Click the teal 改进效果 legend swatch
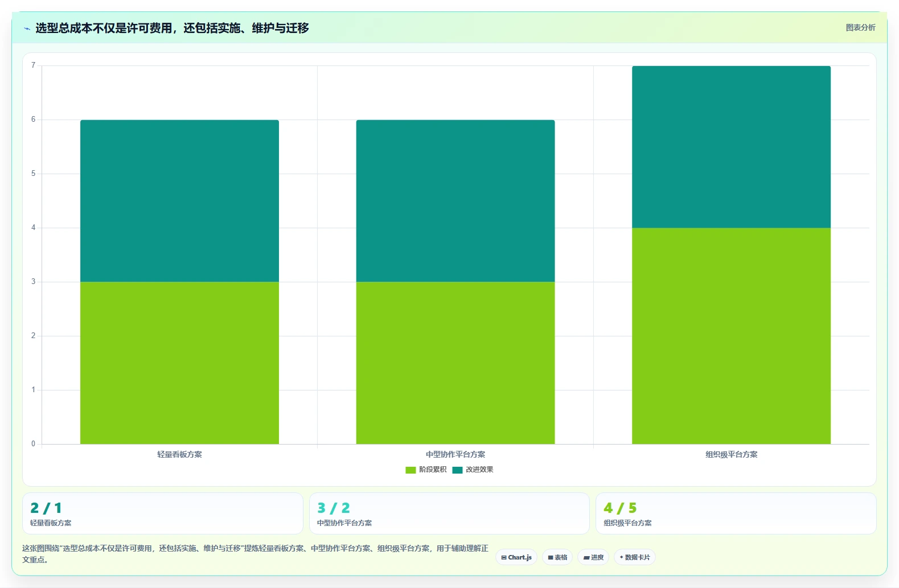The image size is (899, 588). (x=457, y=470)
